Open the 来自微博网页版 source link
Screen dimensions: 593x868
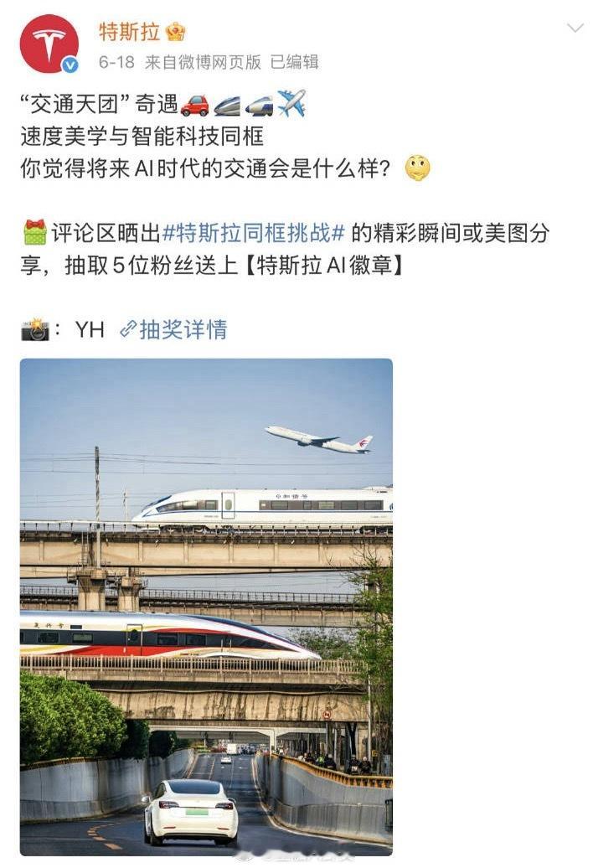(x=203, y=62)
